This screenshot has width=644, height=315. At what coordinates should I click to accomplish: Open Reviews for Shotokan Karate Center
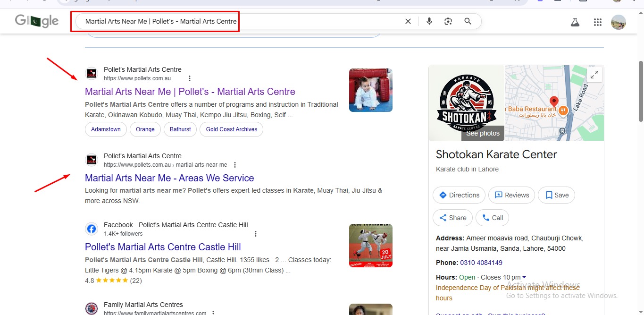point(511,195)
